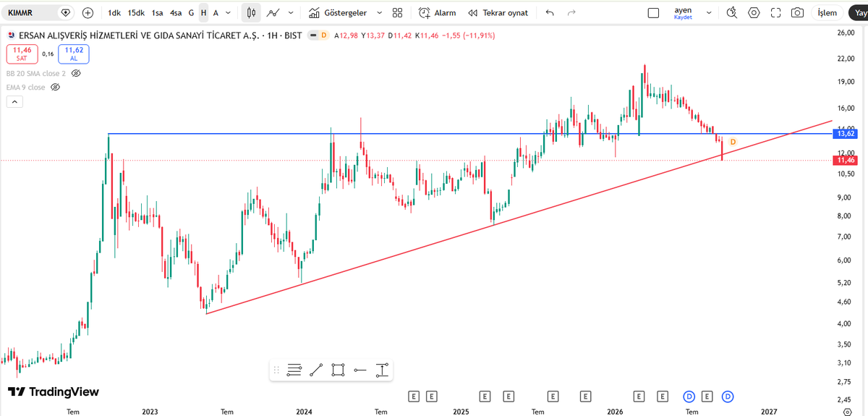Click the flag icon beside the KIMMR symbol

click(x=66, y=12)
